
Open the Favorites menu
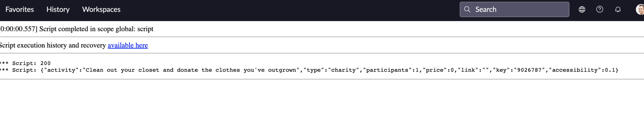click(19, 9)
